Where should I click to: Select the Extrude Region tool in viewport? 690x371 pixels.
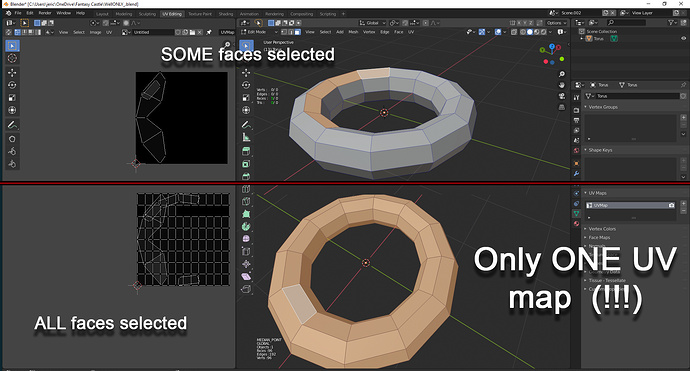click(246, 151)
